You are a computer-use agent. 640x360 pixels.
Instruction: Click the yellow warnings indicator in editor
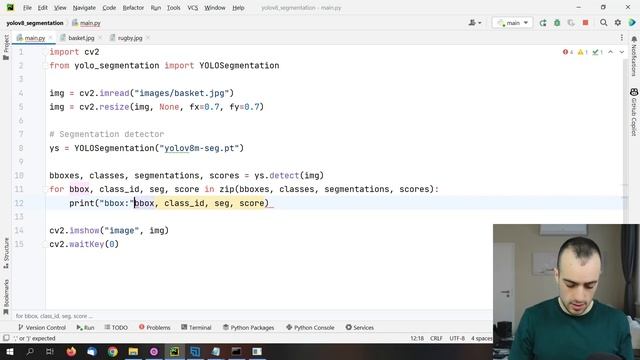[x=583, y=52]
